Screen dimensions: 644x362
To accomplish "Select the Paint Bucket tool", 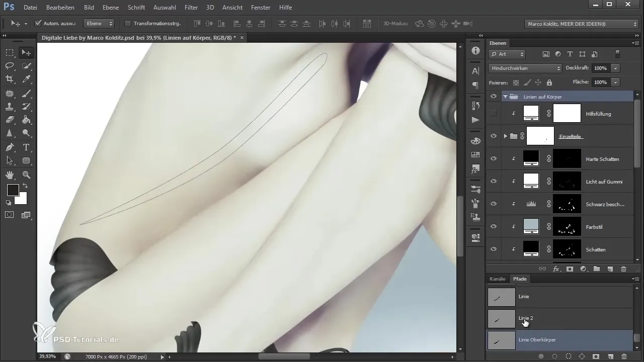I will [x=26, y=120].
